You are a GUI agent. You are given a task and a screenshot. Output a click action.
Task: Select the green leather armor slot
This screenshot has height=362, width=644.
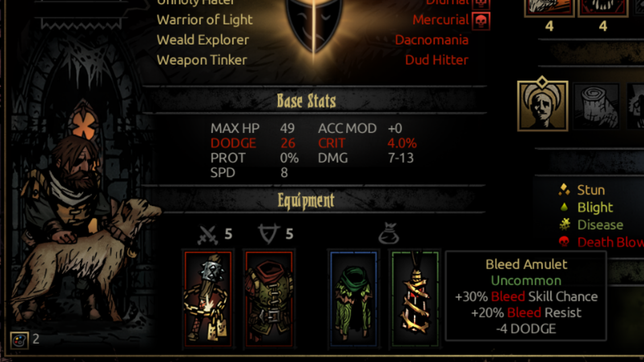(x=269, y=299)
